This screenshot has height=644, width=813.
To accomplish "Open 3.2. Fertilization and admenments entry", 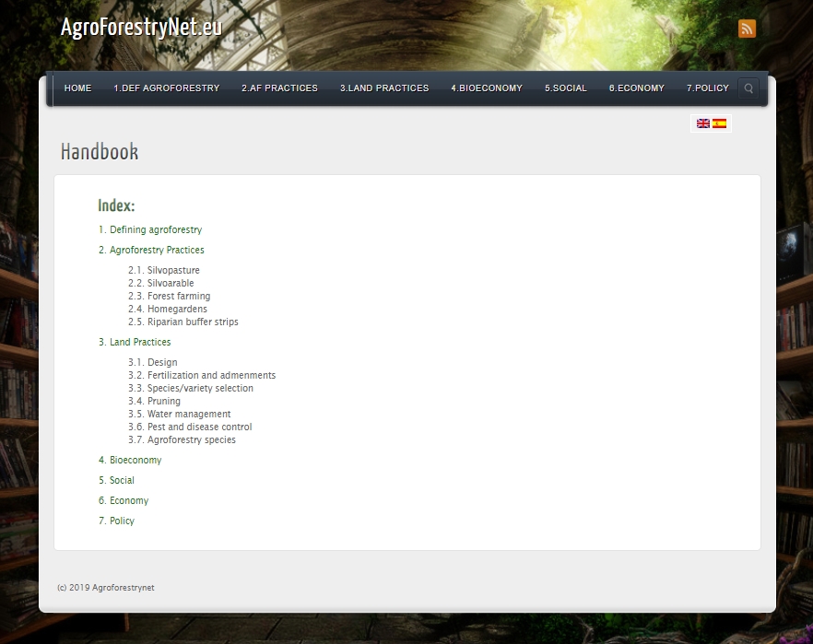I will click(x=202, y=375).
